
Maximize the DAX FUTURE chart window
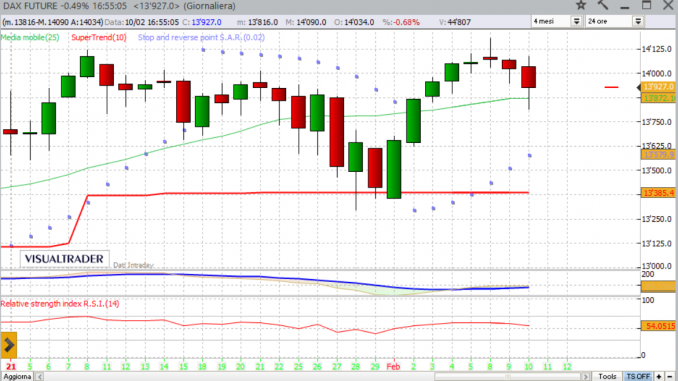tap(646, 5)
